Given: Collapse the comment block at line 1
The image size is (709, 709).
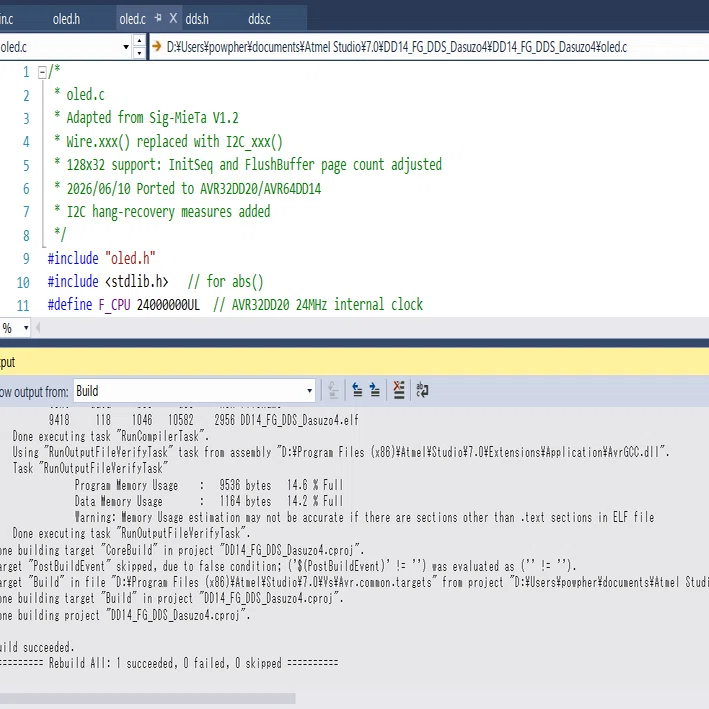Looking at the screenshot, I should point(42,72).
